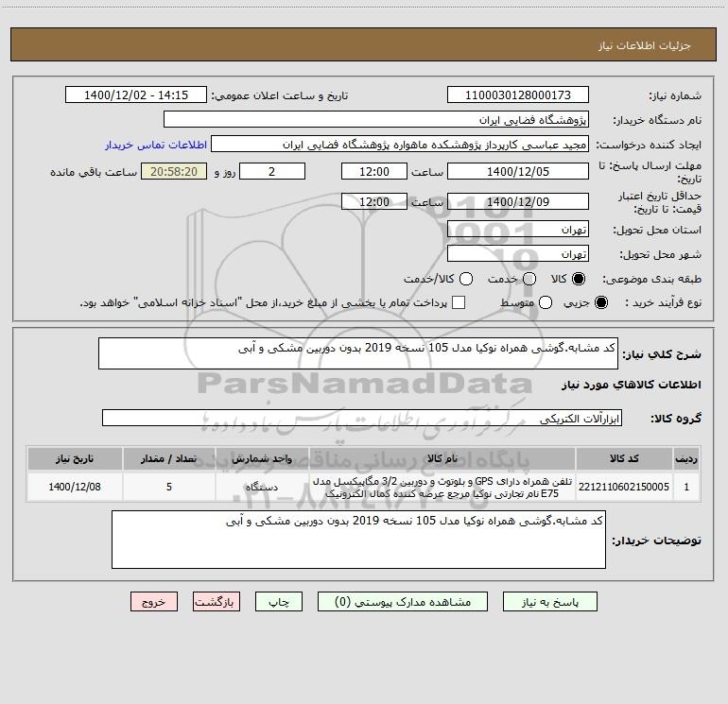This screenshot has width=728, height=704.
Task: Click the گروه کالا field ابزارآلات الکتریکی
Action: [362, 418]
